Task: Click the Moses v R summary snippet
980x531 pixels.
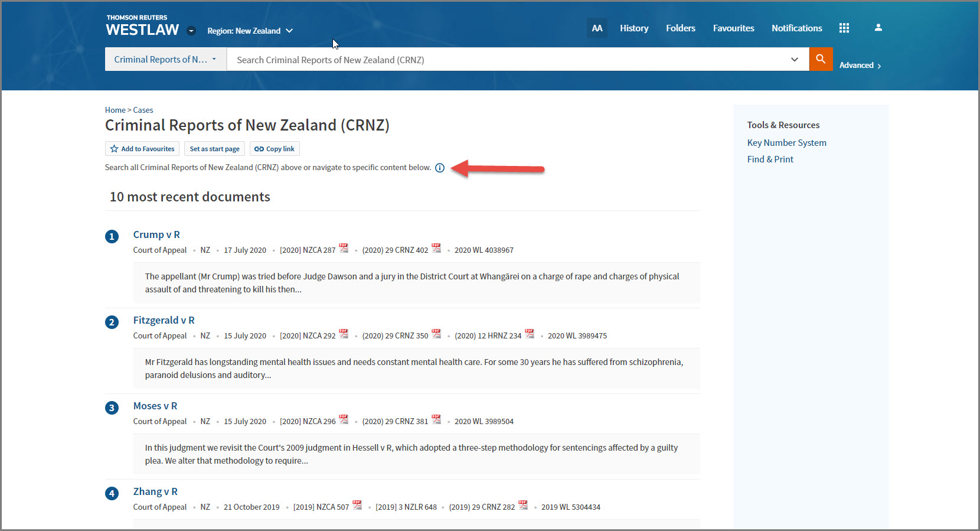Action: tap(417, 454)
